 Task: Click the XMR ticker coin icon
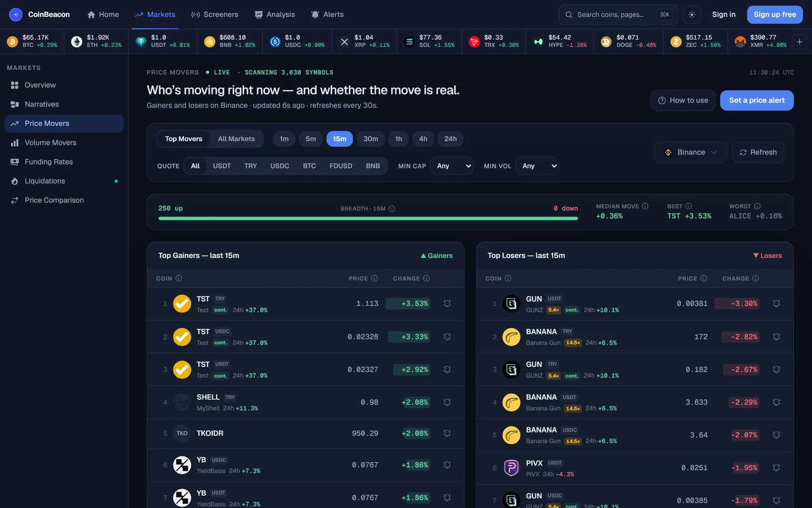point(740,42)
